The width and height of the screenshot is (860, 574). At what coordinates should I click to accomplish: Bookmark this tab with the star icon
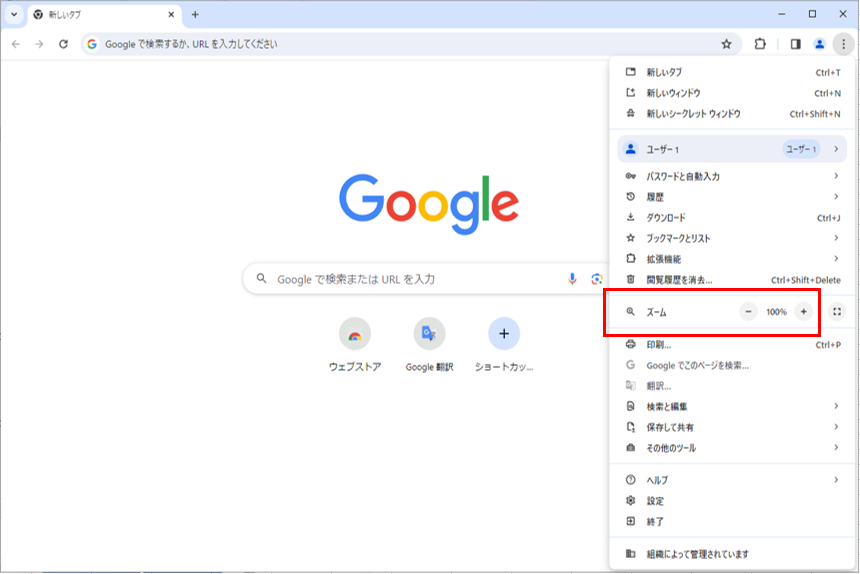point(726,44)
